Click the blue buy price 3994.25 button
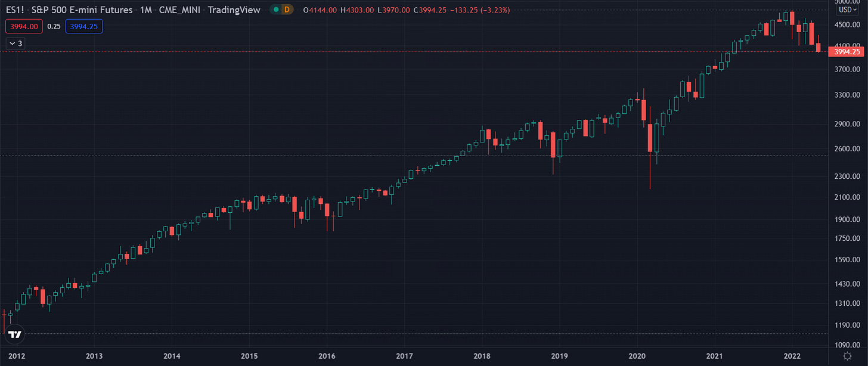 click(x=85, y=26)
